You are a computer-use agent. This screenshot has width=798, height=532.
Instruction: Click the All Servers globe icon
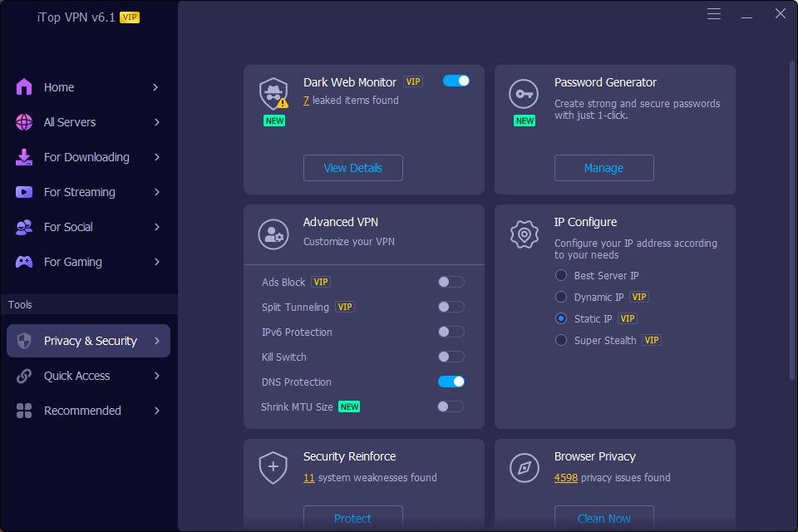pos(24,122)
